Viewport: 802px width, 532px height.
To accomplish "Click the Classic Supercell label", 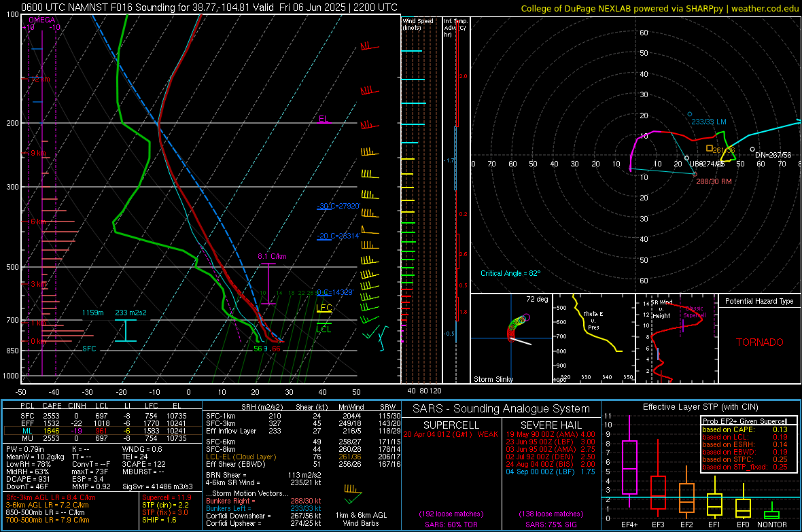I will (695, 312).
